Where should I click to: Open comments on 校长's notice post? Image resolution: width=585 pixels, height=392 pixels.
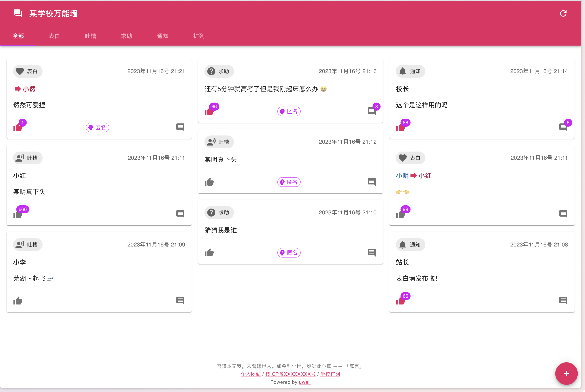[x=563, y=127]
